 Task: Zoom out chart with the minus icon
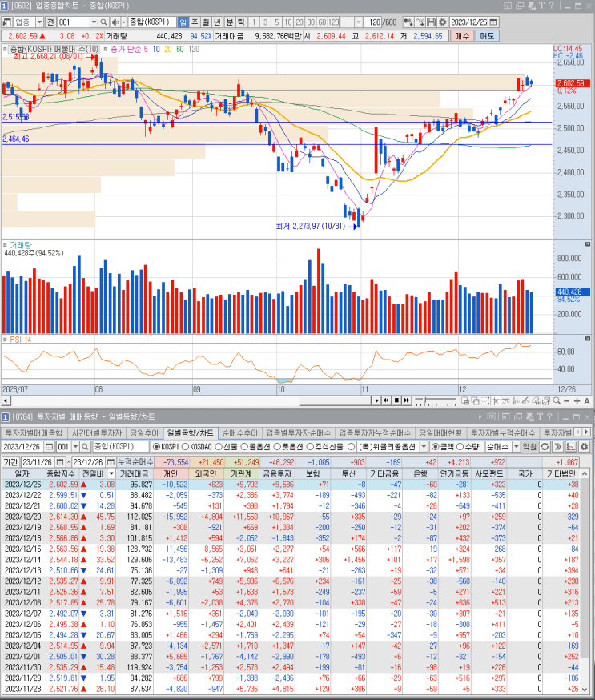(x=566, y=401)
